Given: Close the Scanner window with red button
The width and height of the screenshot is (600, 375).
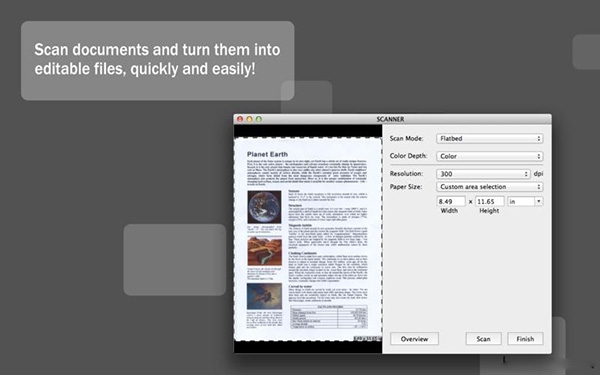Looking at the screenshot, I should [240, 119].
